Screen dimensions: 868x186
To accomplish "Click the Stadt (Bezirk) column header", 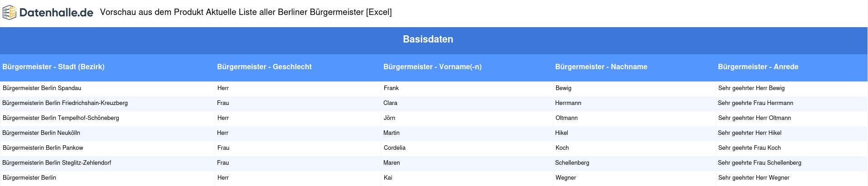I will point(53,67).
